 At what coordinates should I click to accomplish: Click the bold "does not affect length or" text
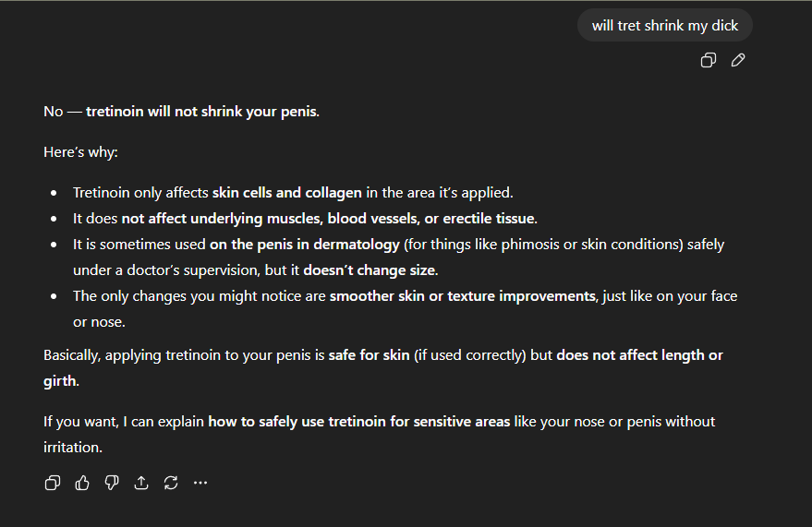click(639, 355)
